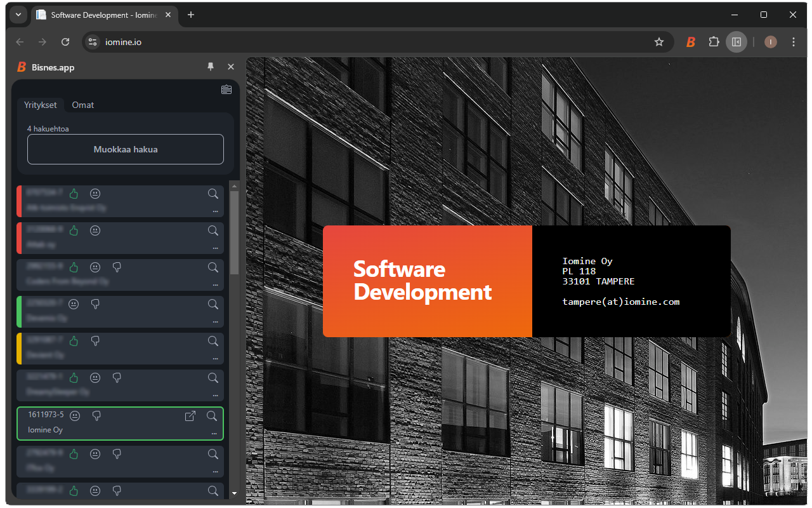Switch to the Omat tab
Viewport: 812px width, 508px height.
pyautogui.click(x=83, y=105)
